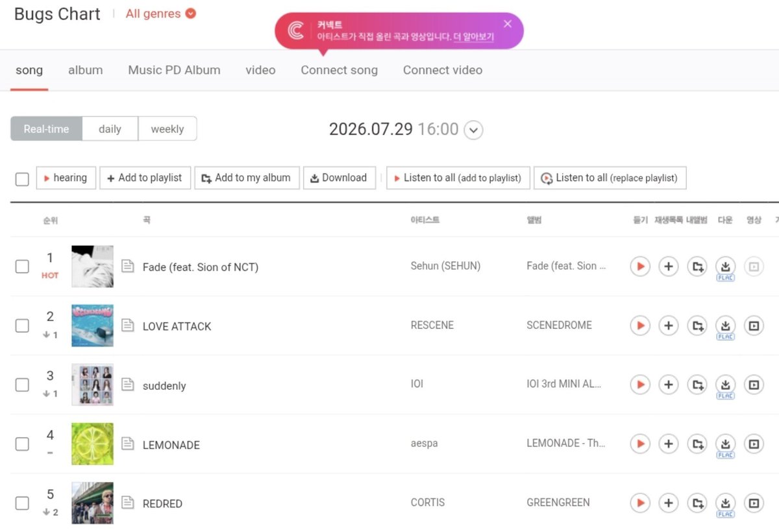
Task: Click Add to playlist button
Action: click(x=145, y=178)
